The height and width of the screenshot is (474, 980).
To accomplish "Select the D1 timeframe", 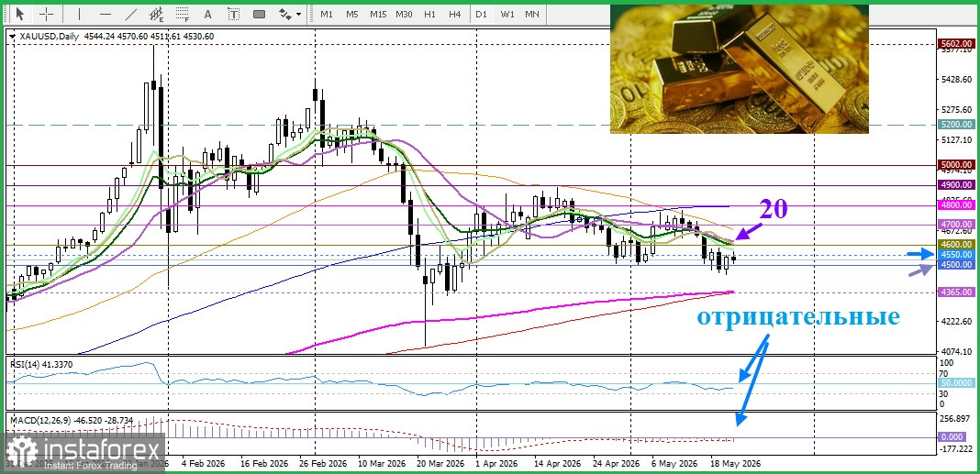I will tap(481, 14).
